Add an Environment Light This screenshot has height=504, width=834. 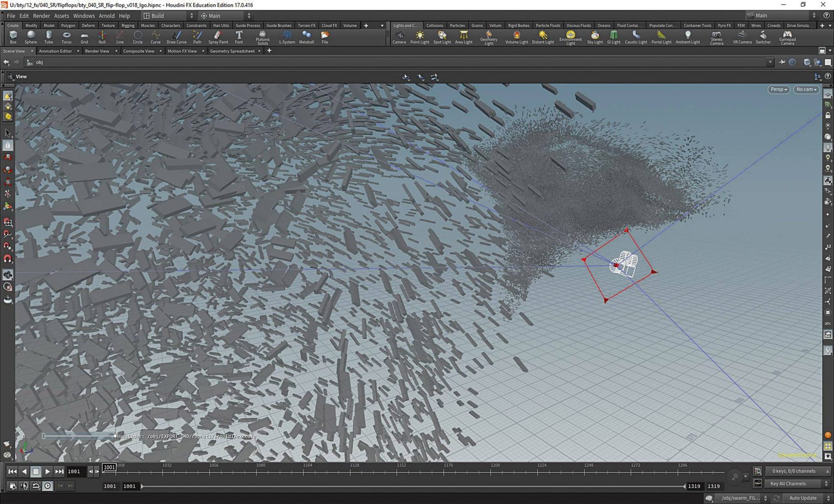tap(570, 36)
